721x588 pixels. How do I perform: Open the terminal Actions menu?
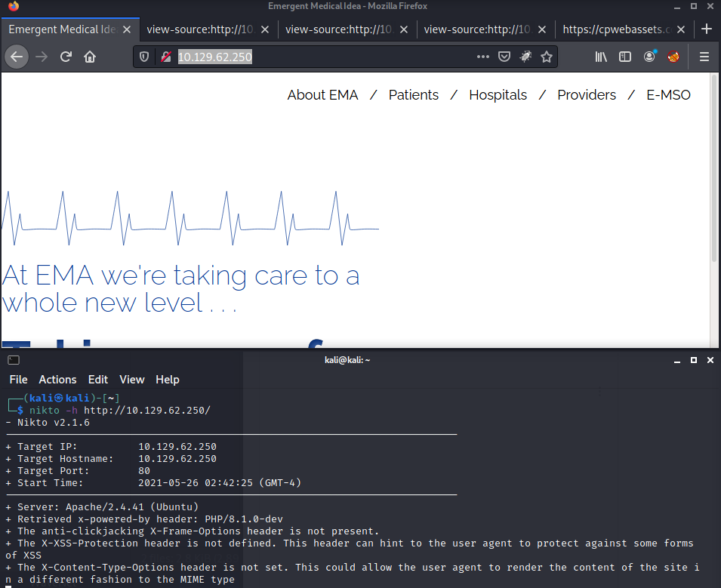[57, 380]
